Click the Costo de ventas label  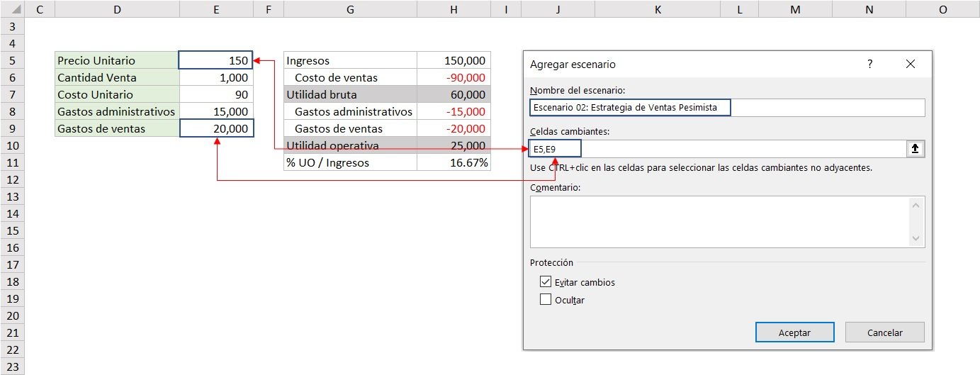coord(350,77)
